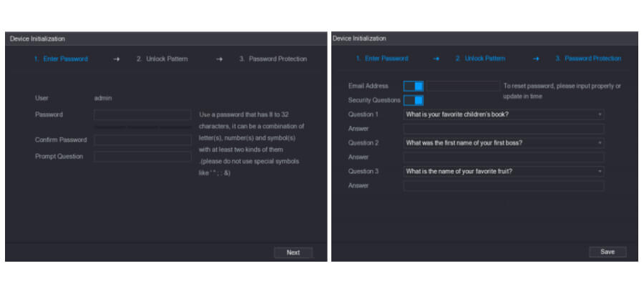Select the Prompt Question input box

coord(142,157)
